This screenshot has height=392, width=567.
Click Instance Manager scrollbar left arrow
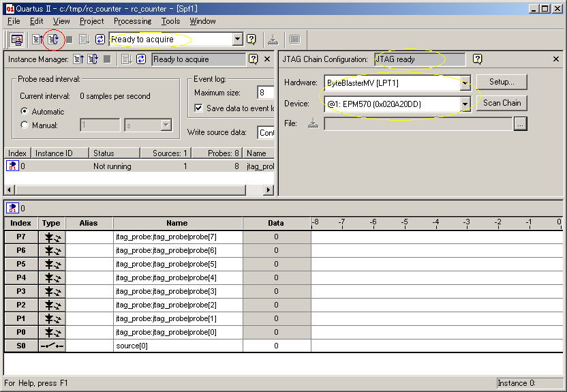[x=10, y=190]
